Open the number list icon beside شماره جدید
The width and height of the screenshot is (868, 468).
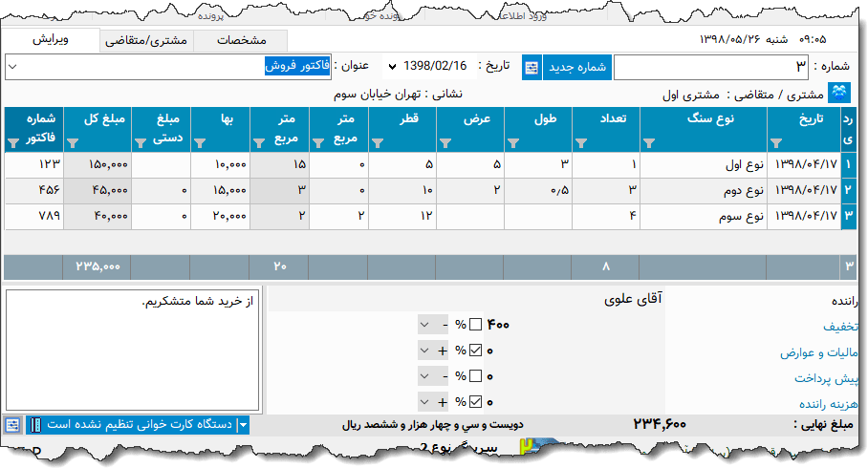532,68
